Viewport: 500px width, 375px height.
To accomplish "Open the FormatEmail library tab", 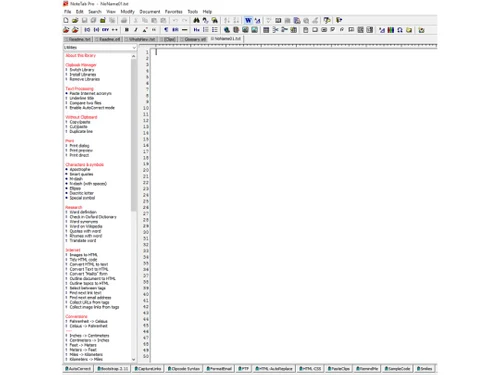I will pyautogui.click(x=219, y=369).
